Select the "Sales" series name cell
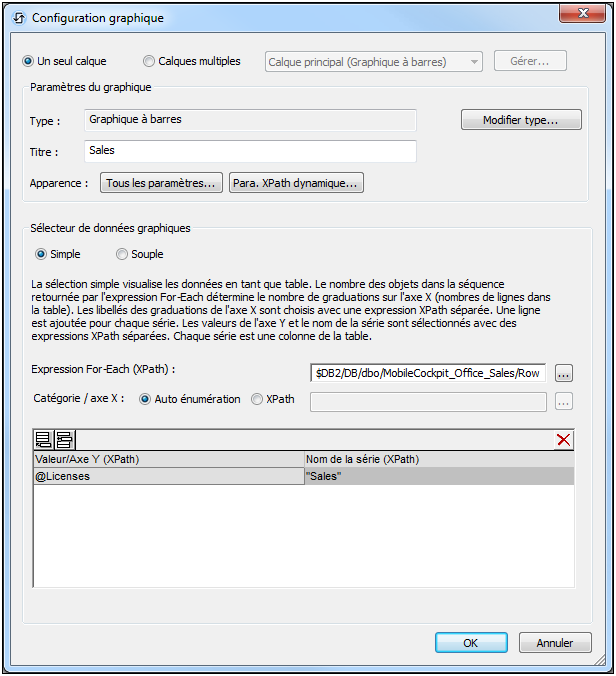 pos(439,476)
